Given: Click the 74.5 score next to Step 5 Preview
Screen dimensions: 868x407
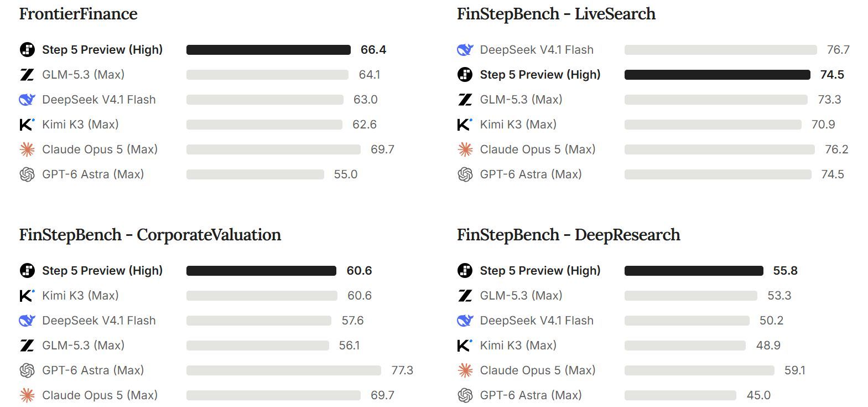Looking at the screenshot, I should click(x=832, y=75).
